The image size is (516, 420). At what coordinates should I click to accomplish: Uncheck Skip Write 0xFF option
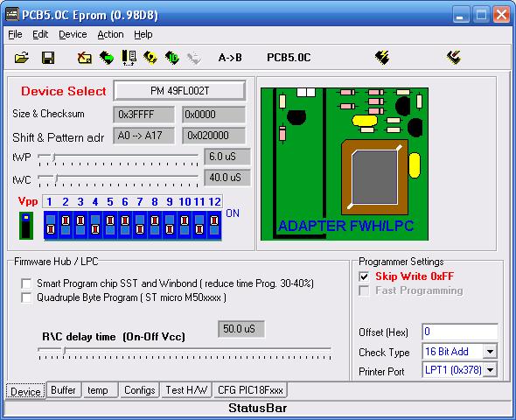[x=364, y=276]
